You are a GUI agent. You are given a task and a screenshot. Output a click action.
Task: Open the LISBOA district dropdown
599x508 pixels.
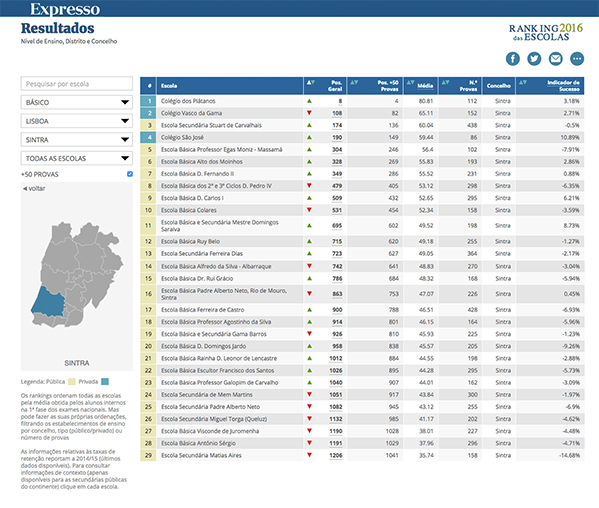pos(77,121)
